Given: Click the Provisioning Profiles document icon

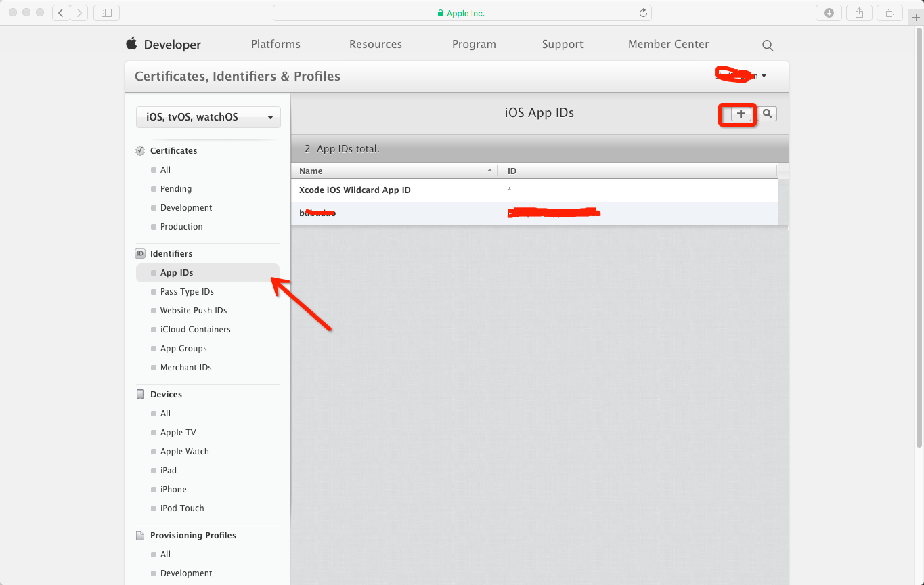Looking at the screenshot, I should (140, 536).
